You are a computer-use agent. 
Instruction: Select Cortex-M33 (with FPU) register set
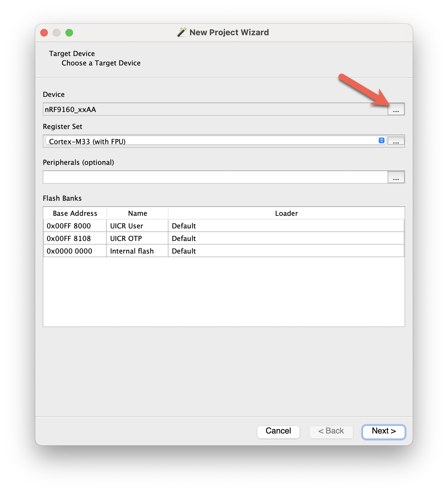[126, 141]
